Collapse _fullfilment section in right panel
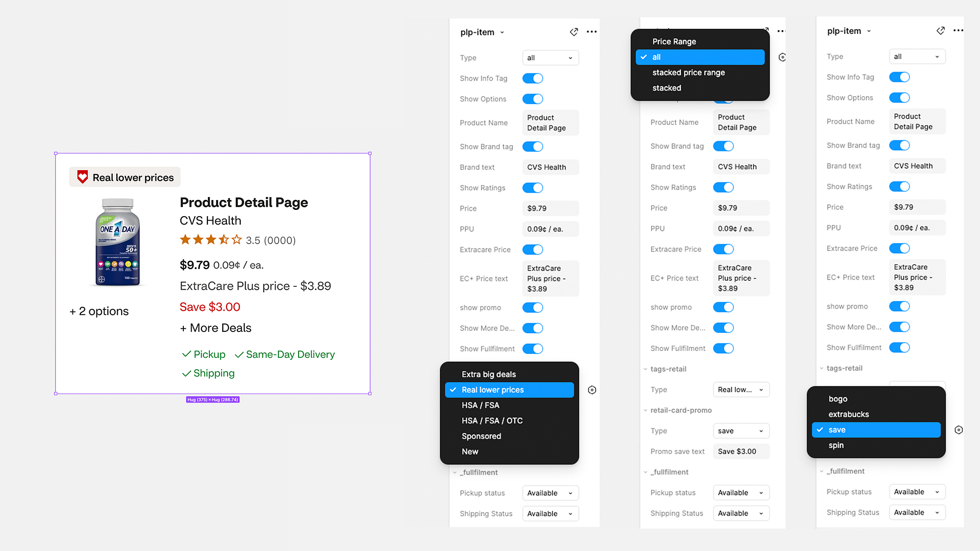 point(821,471)
